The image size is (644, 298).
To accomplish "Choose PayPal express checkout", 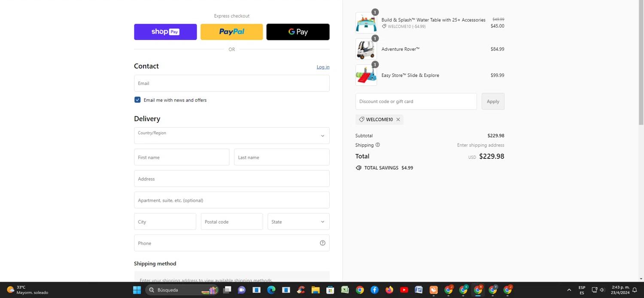I will click(231, 32).
